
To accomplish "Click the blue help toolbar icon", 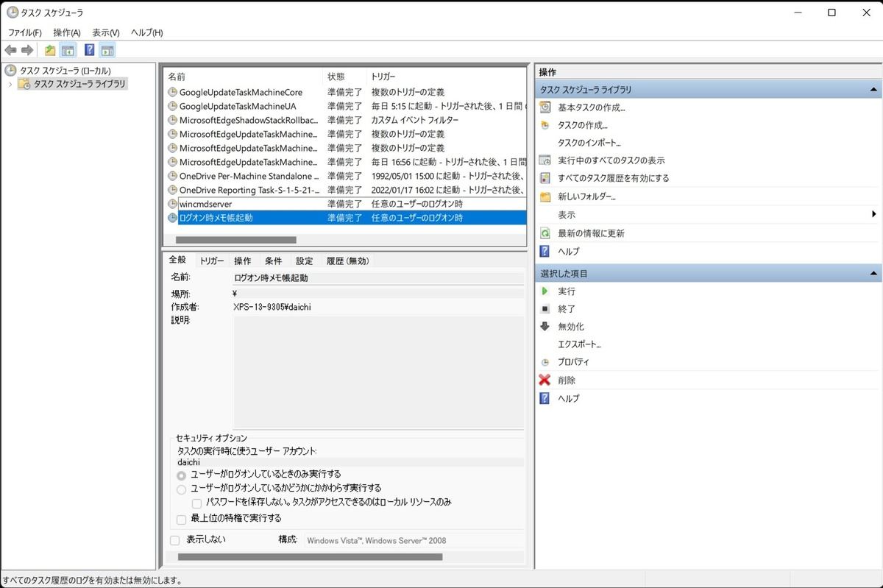I will pyautogui.click(x=89, y=50).
